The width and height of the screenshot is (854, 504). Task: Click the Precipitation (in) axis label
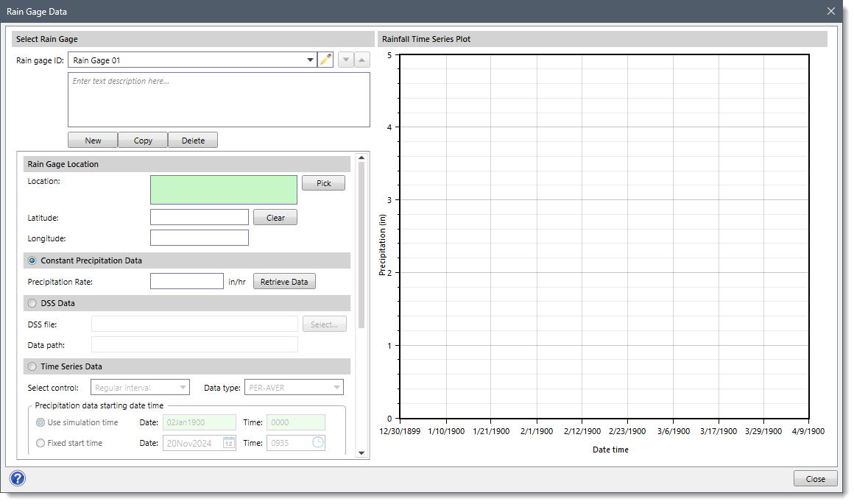point(382,245)
